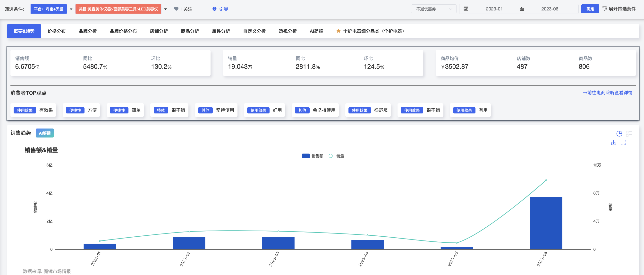Click the 2023-02 sales bar

click(x=189, y=243)
